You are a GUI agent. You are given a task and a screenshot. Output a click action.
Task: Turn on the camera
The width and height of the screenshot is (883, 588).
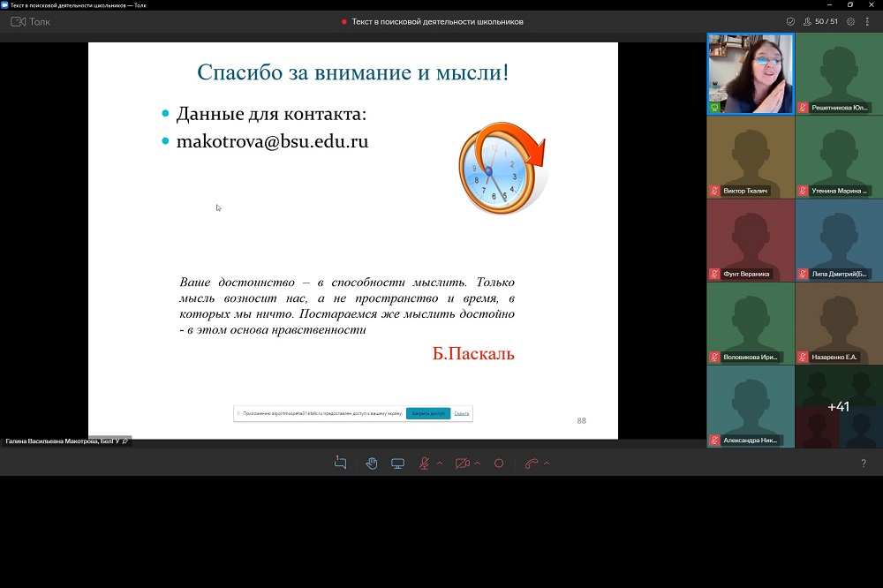[x=461, y=464]
